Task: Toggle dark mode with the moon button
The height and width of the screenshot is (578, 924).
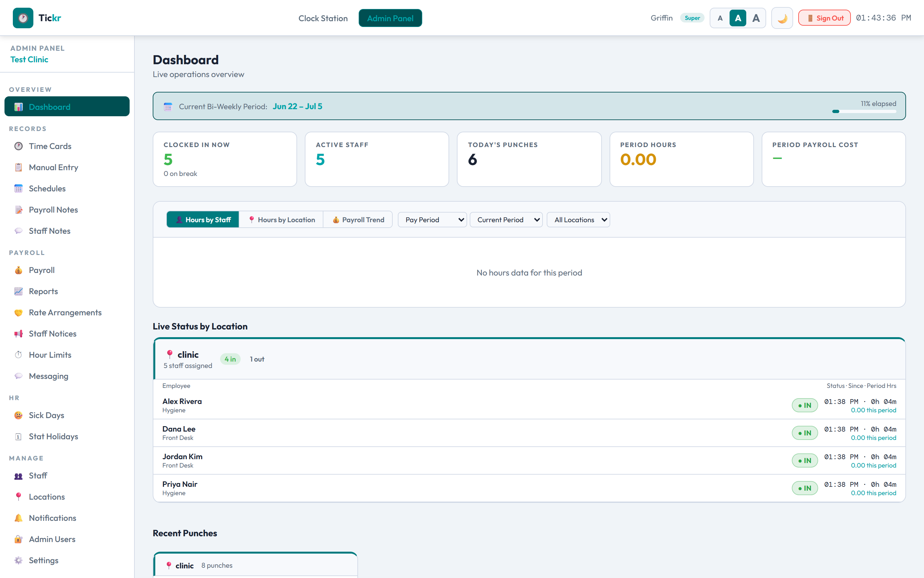Action: 782,18
